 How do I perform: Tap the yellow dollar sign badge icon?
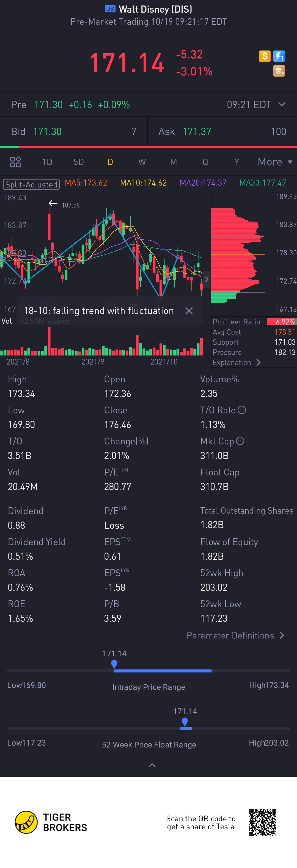pyautogui.click(x=265, y=56)
